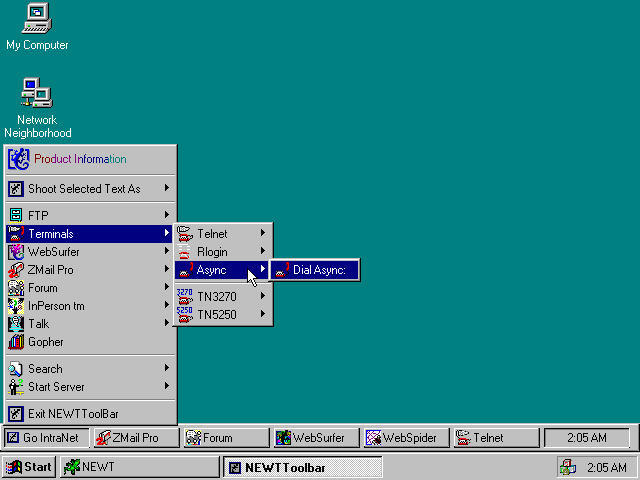Select the Talk menu entry
The width and height of the screenshot is (640, 480).
90,324
